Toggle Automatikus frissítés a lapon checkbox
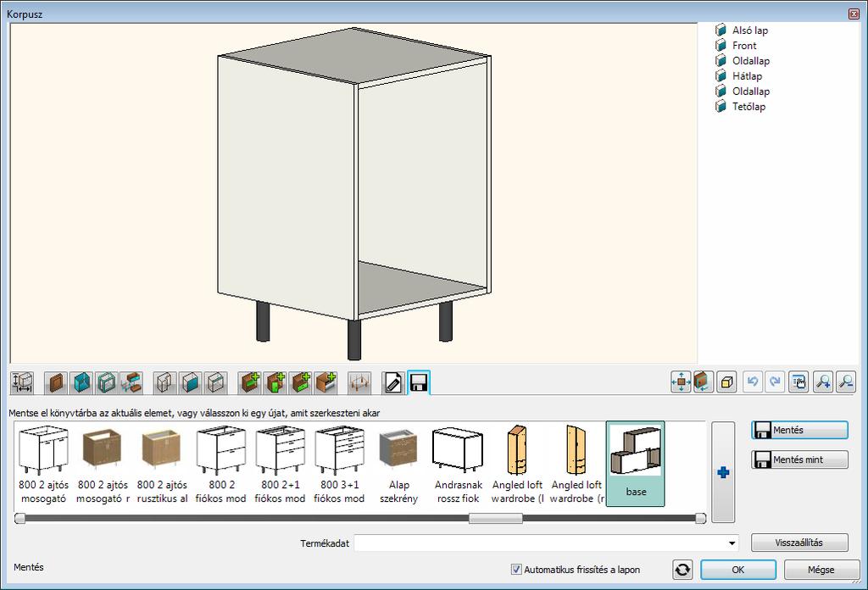Screen dimensions: 868x590 click(x=516, y=569)
